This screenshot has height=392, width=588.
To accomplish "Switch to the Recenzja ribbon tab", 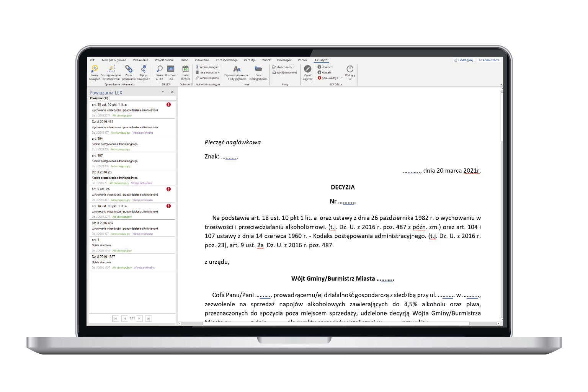I will (250, 60).
